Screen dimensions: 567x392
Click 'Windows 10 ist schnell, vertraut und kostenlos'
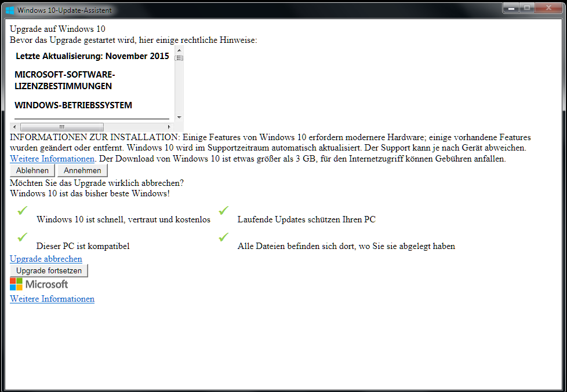123,219
